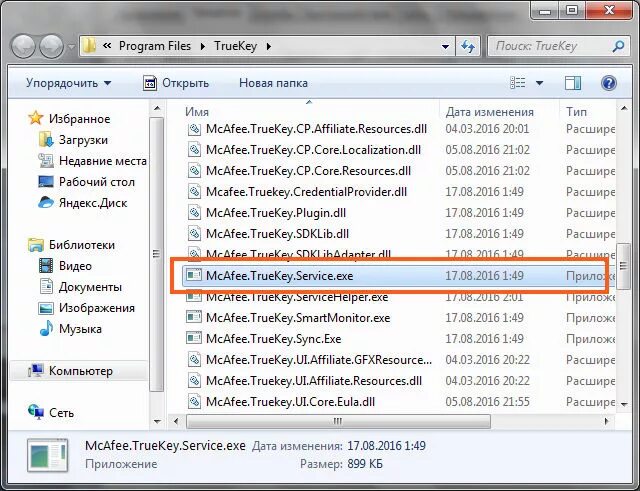Select Mcafee.Truekey.CredentialProvider.dll file
This screenshot has height=491, width=640.
click(306, 192)
